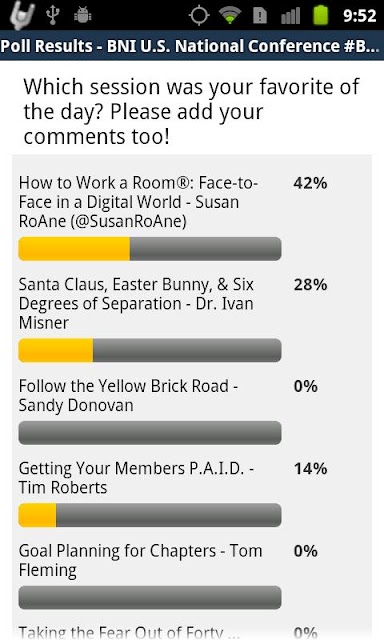Click the empty Sandy Donovan progress bar
Image resolution: width=384 pixels, height=640 pixels.
point(150,433)
